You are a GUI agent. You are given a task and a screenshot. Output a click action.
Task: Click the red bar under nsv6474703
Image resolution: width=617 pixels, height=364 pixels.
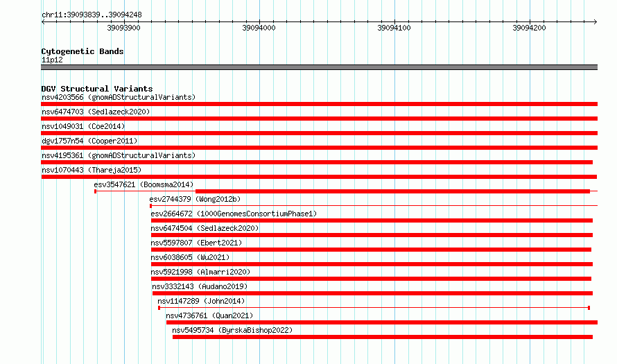click(319, 119)
